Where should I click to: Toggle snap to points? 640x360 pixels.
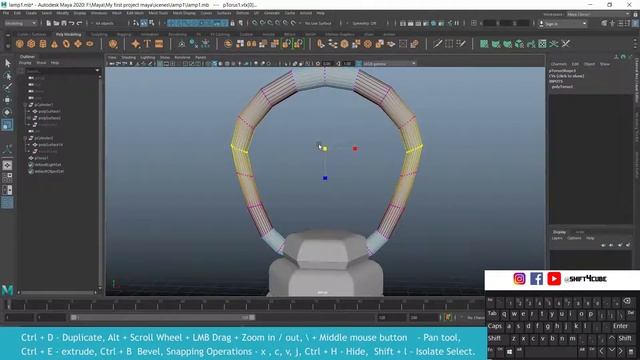click(270, 23)
